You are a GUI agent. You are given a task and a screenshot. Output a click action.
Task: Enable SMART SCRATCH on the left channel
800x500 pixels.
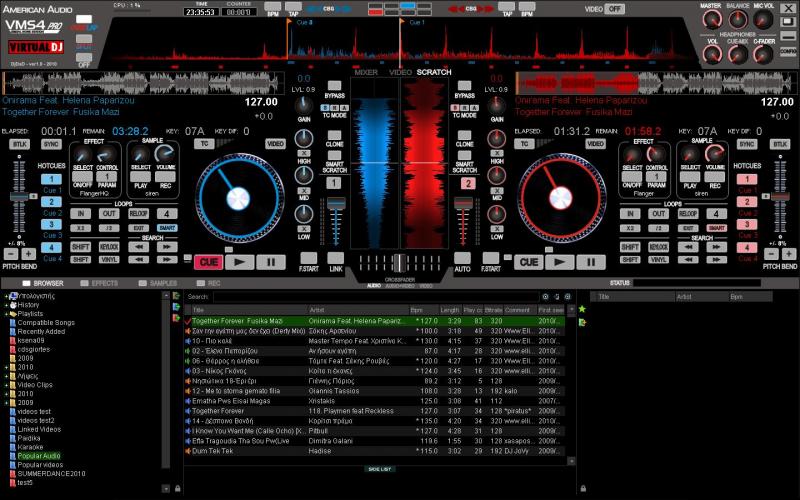tap(334, 156)
